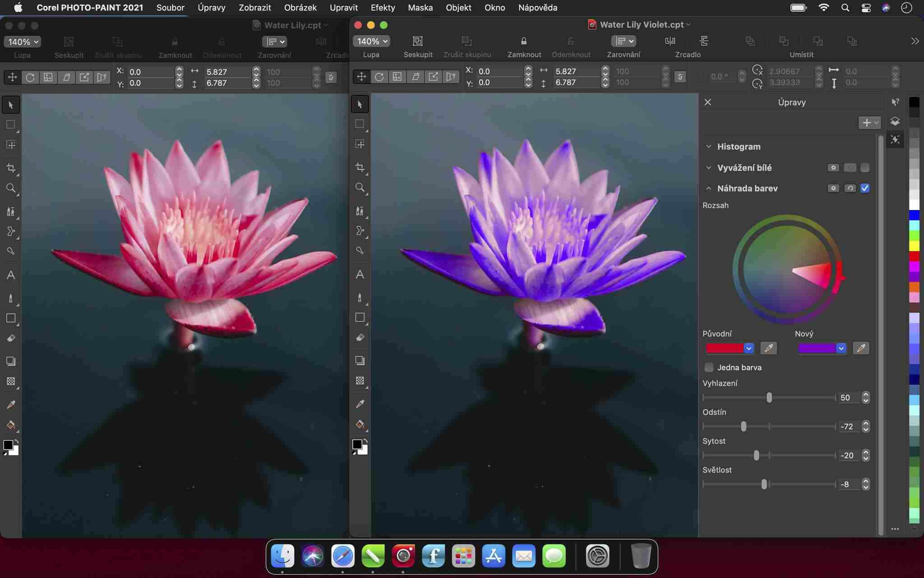
Task: Open the Maska menu
Action: click(420, 8)
